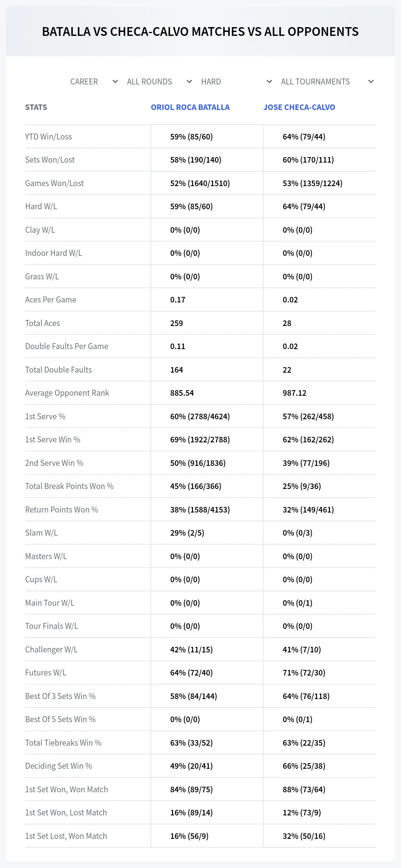This screenshot has height=868, width=401.
Task: Expand the ALL TOURNAMENTS dropdown
Action: click(327, 82)
